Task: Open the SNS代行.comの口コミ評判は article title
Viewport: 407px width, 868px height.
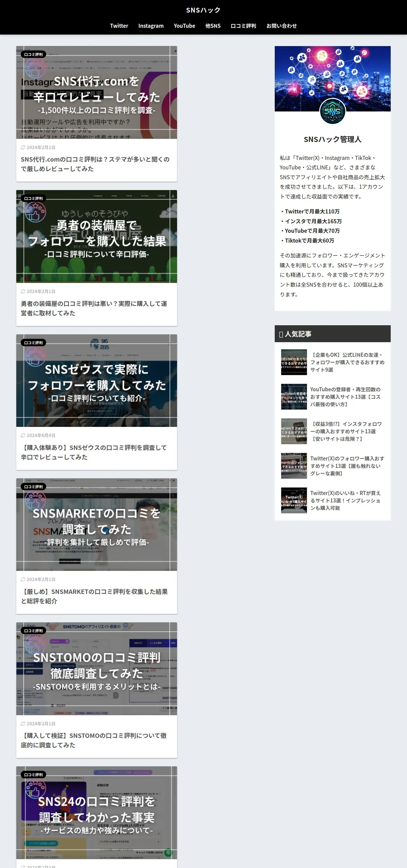Action: click(x=95, y=164)
